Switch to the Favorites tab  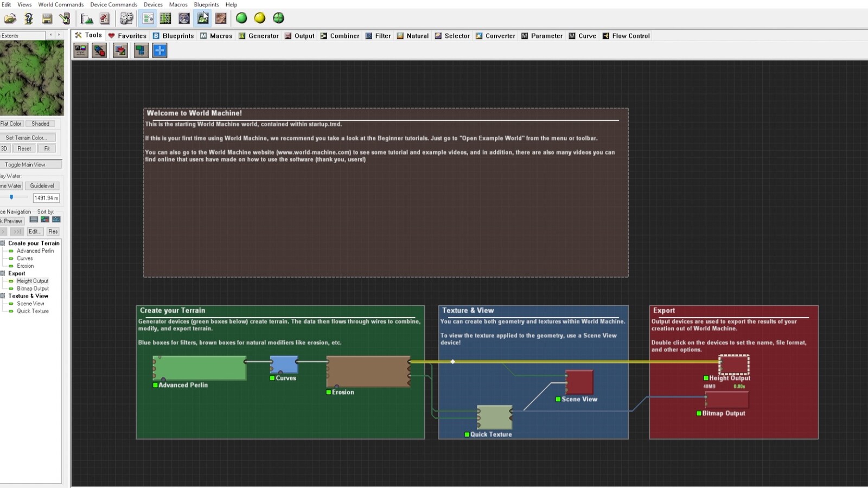tap(127, 36)
